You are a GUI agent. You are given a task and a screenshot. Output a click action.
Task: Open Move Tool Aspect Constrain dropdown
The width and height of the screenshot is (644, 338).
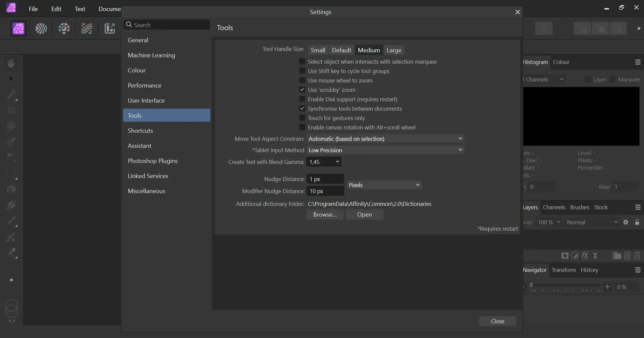point(385,139)
